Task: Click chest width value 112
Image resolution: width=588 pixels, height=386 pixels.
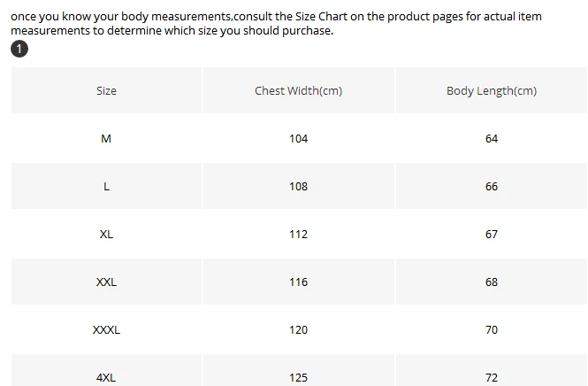Action: pos(299,235)
